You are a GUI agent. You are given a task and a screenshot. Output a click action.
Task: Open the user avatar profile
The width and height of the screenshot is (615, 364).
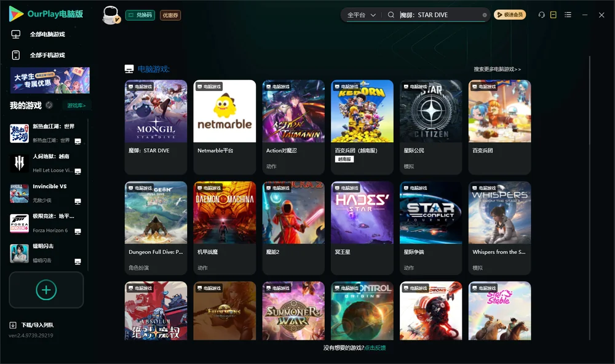[111, 15]
